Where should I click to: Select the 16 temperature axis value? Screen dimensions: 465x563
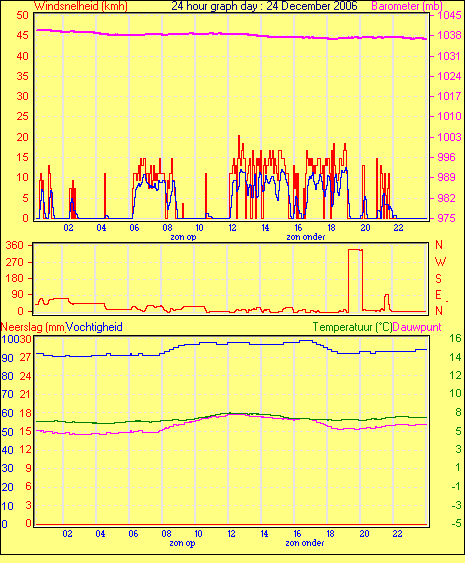[455, 338]
